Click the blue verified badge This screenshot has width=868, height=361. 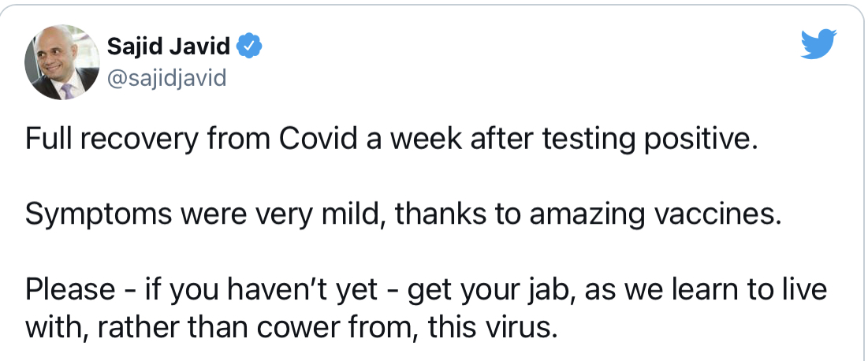pyautogui.click(x=249, y=47)
